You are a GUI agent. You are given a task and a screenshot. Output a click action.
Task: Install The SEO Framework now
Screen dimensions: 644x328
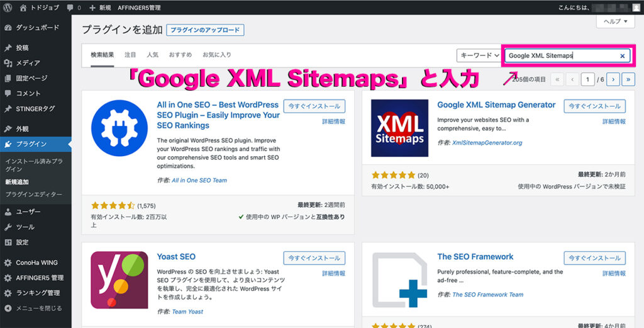click(x=595, y=258)
